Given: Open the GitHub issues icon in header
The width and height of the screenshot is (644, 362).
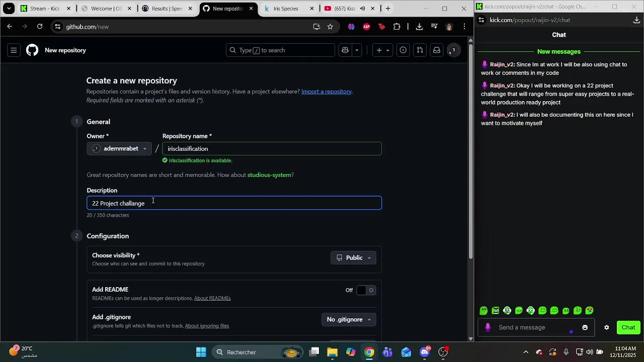Looking at the screenshot, I should point(403,50).
